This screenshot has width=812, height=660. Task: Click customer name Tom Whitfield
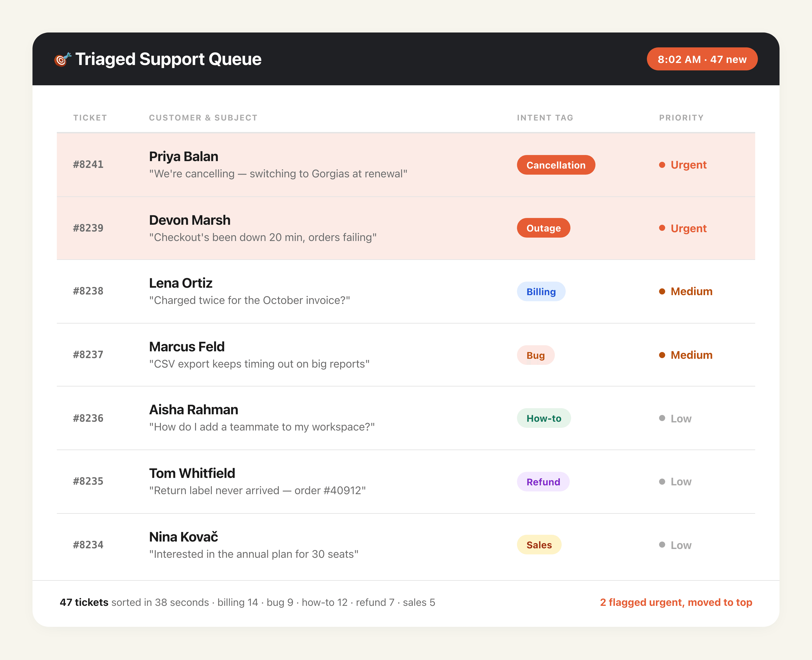pyautogui.click(x=192, y=473)
